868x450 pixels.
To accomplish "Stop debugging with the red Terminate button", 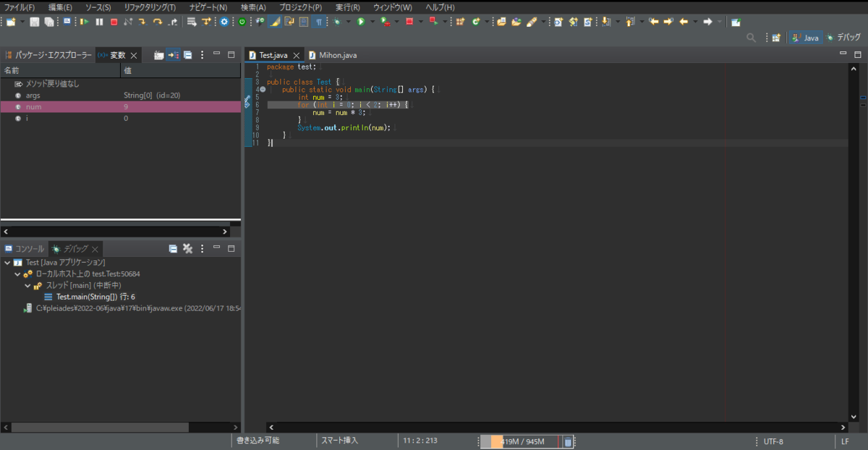I will click(x=114, y=22).
